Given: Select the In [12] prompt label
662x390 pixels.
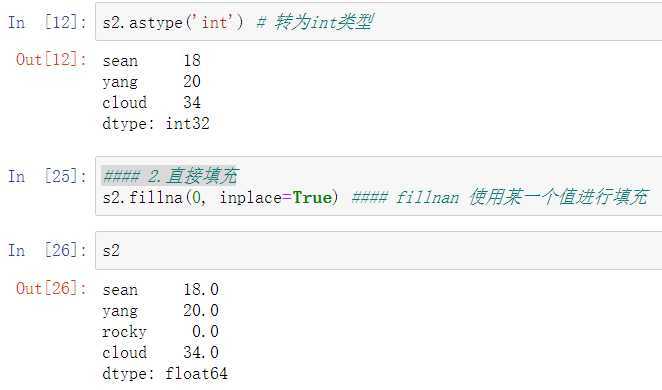Looking at the screenshot, I should pos(47,22).
